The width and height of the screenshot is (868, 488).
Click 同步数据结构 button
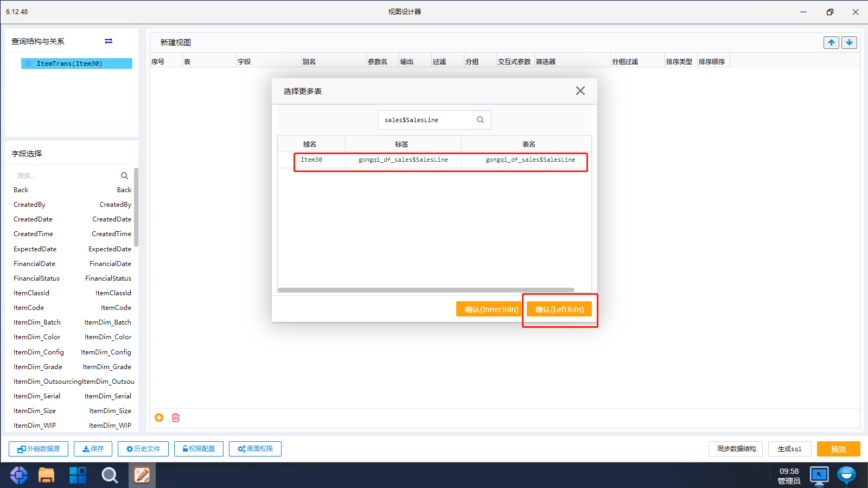pyautogui.click(x=736, y=449)
